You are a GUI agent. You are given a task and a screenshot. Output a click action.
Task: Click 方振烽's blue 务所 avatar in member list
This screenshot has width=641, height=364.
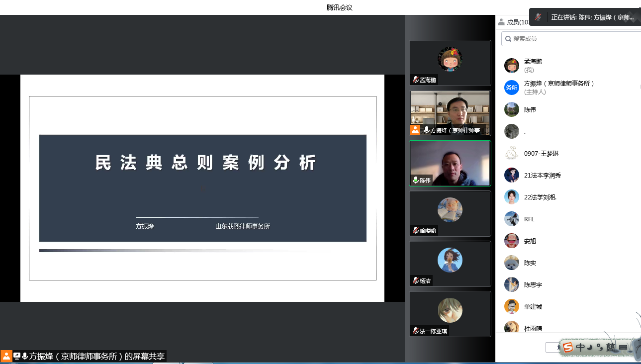coord(511,88)
